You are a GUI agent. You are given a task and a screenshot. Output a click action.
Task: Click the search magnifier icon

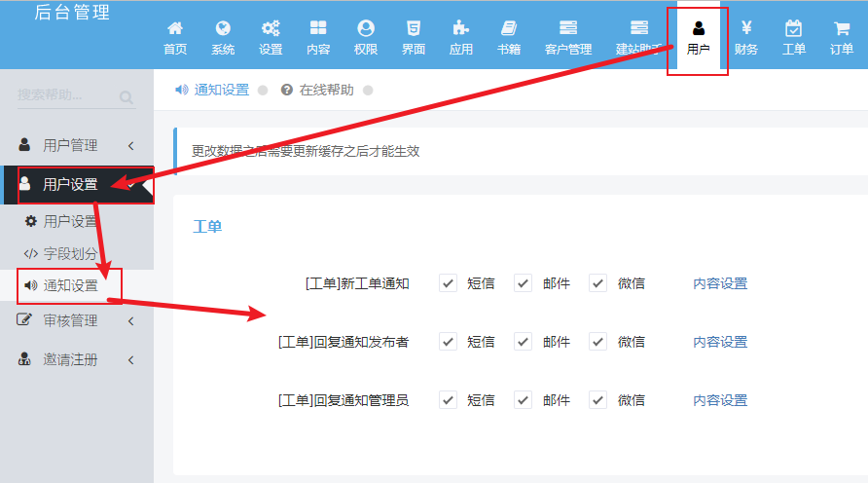tap(127, 97)
